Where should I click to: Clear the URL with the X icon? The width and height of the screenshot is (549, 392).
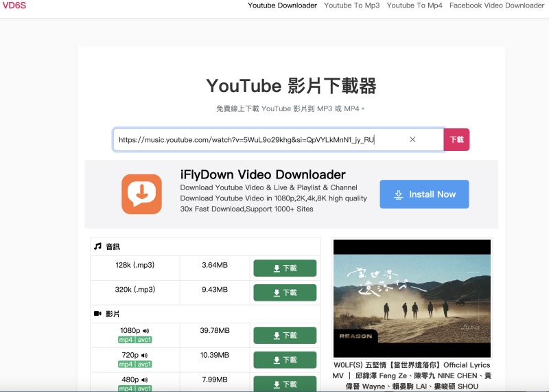click(x=412, y=139)
